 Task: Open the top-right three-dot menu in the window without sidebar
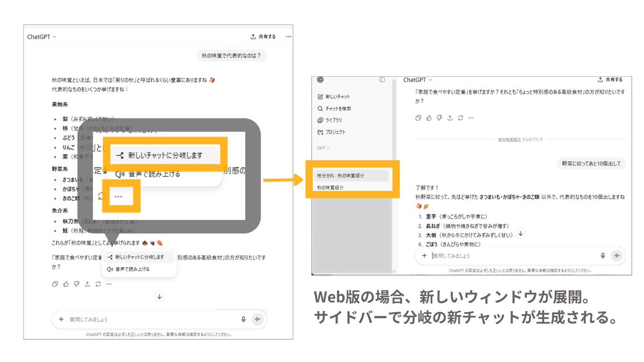(x=289, y=36)
